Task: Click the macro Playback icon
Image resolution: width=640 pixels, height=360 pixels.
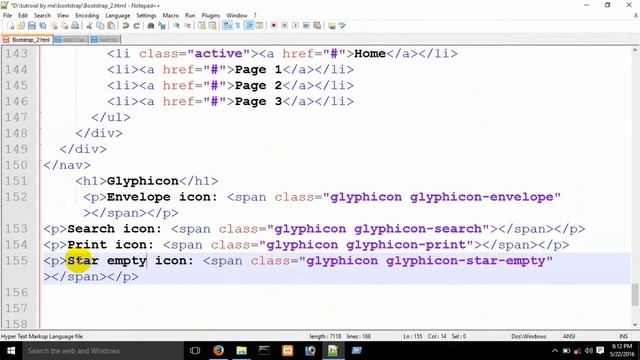Action: [295, 26]
